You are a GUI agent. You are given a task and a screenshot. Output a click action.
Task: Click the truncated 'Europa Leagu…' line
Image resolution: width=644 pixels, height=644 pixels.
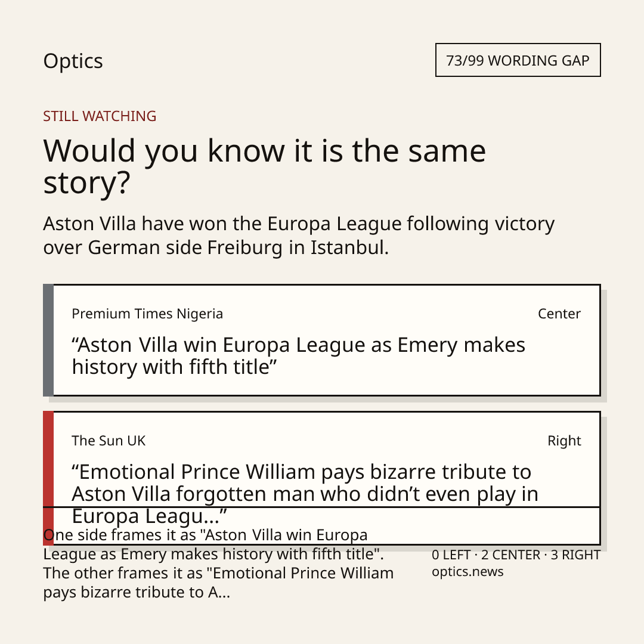click(x=150, y=516)
